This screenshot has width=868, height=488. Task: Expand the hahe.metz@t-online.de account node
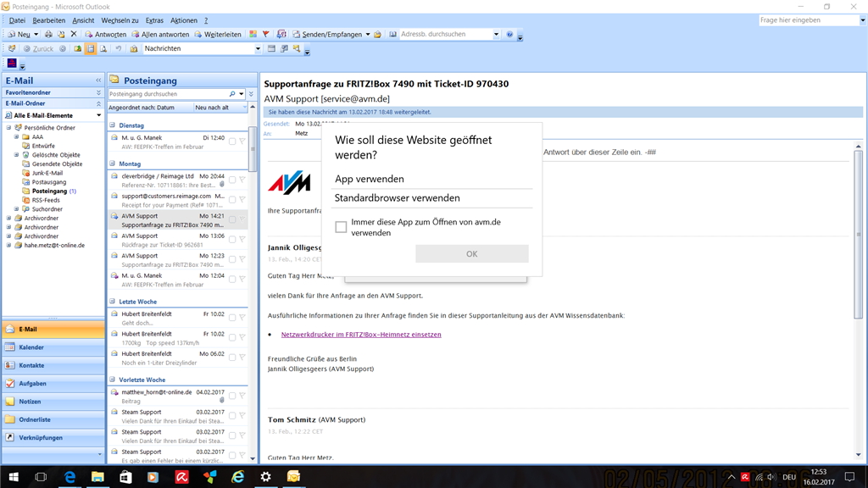pyautogui.click(x=8, y=245)
